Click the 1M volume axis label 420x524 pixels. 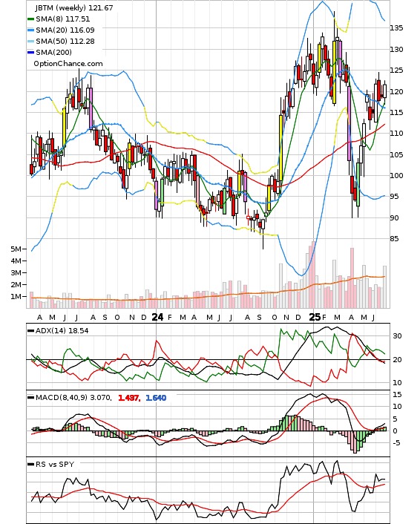16,296
